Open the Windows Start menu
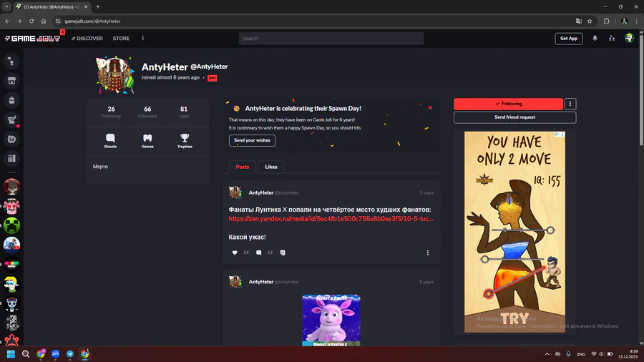 [x=11, y=354]
